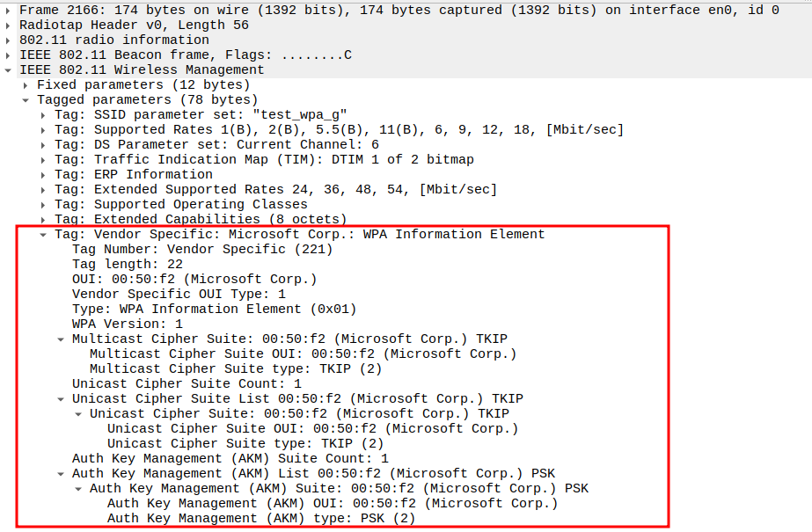Expand the IEEE 802.11 Beacon frame section
This screenshot has width=812, height=532.
[9, 55]
